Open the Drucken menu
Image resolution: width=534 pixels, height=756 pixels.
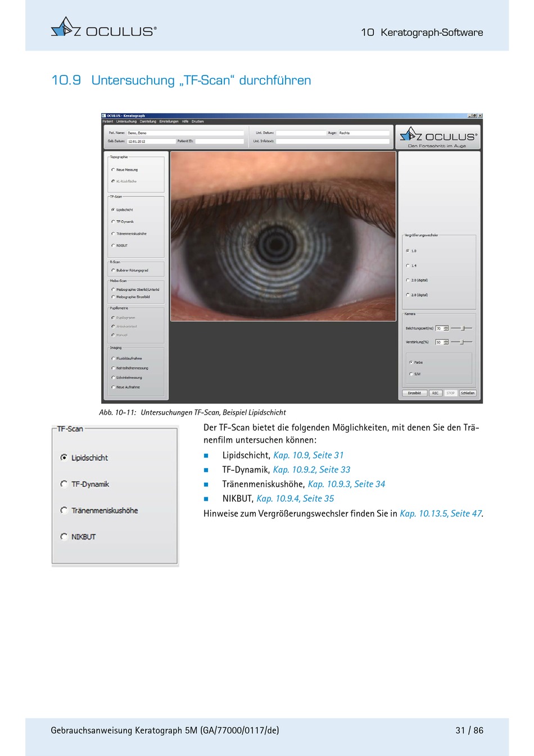click(198, 121)
